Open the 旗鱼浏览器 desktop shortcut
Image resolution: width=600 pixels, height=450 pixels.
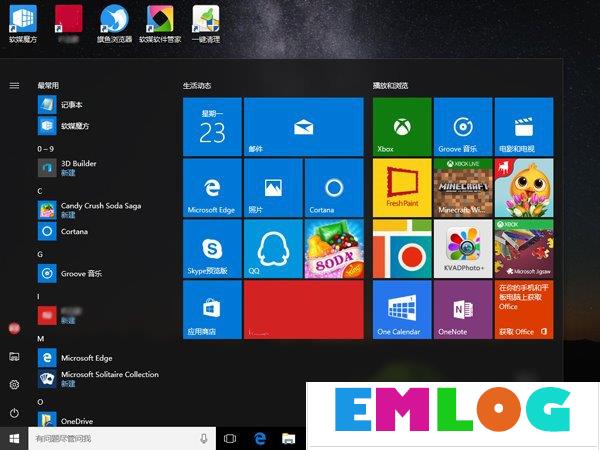[x=114, y=23]
